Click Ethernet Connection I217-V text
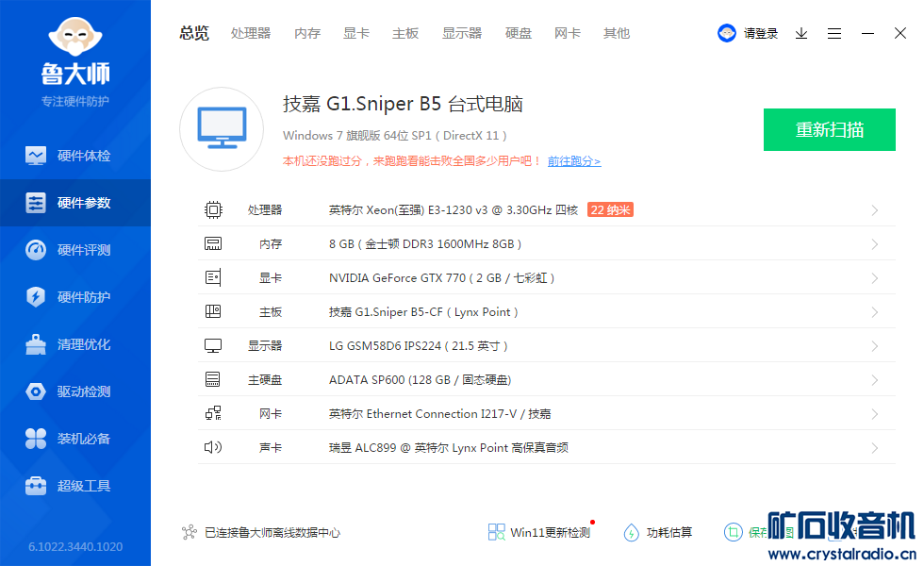This screenshot has width=924, height=566. (439, 414)
